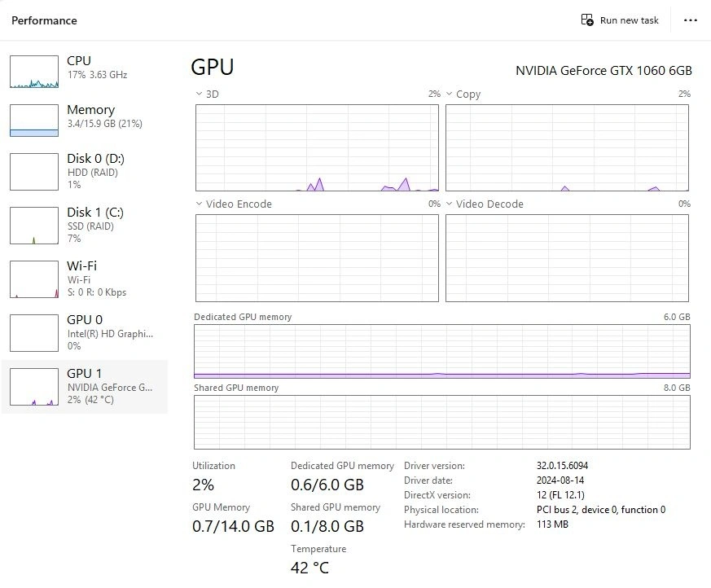This screenshot has height=588, width=711.
Task: Click the Performance page heading
Action: (44, 20)
